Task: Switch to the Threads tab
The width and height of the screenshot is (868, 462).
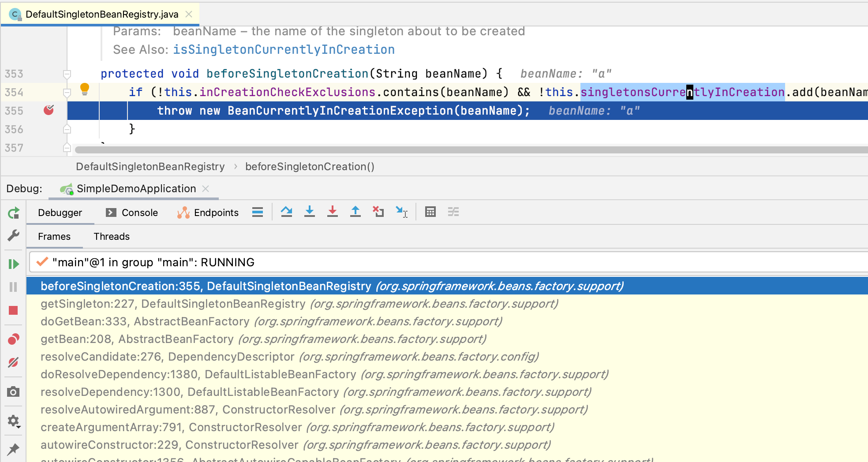Action: pos(112,236)
